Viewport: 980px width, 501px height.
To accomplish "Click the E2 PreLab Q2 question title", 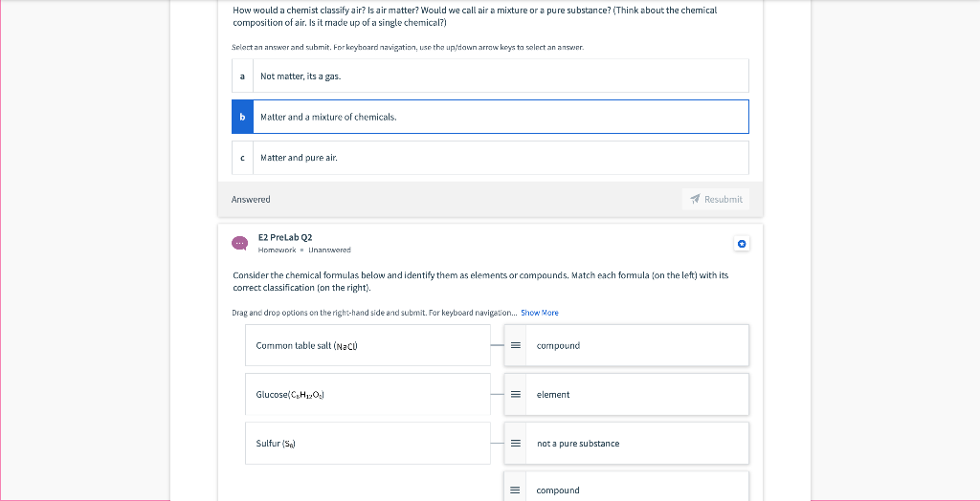I will 284,237.
